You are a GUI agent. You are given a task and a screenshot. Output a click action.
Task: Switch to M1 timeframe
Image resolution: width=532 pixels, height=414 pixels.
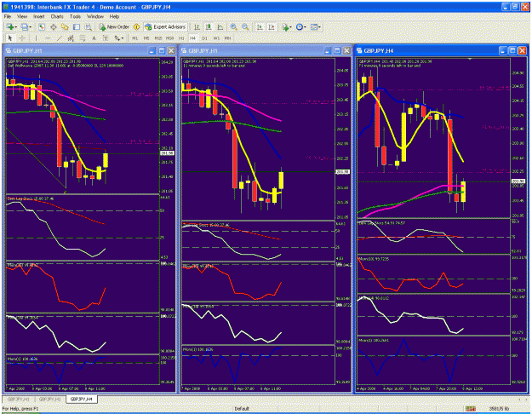[x=134, y=38]
